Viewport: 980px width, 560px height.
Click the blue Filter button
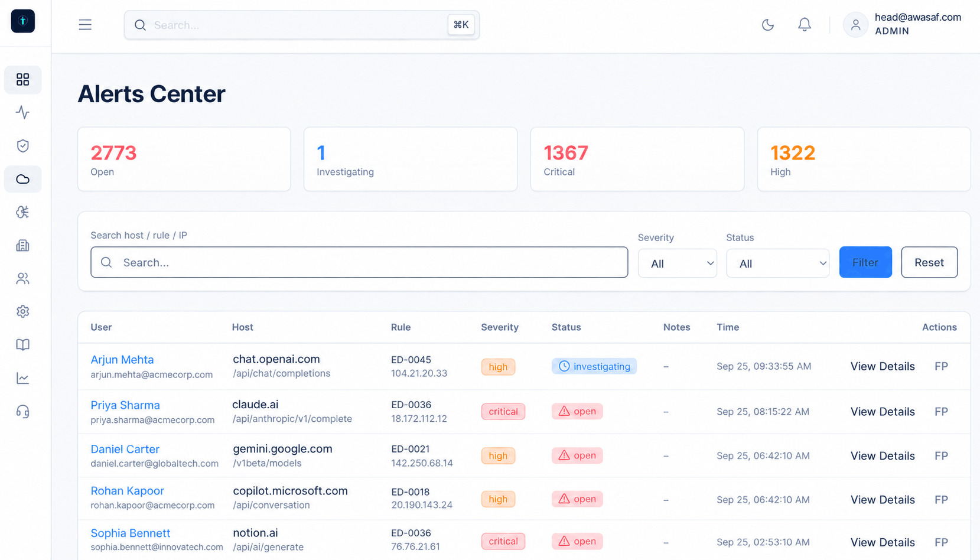click(x=865, y=262)
